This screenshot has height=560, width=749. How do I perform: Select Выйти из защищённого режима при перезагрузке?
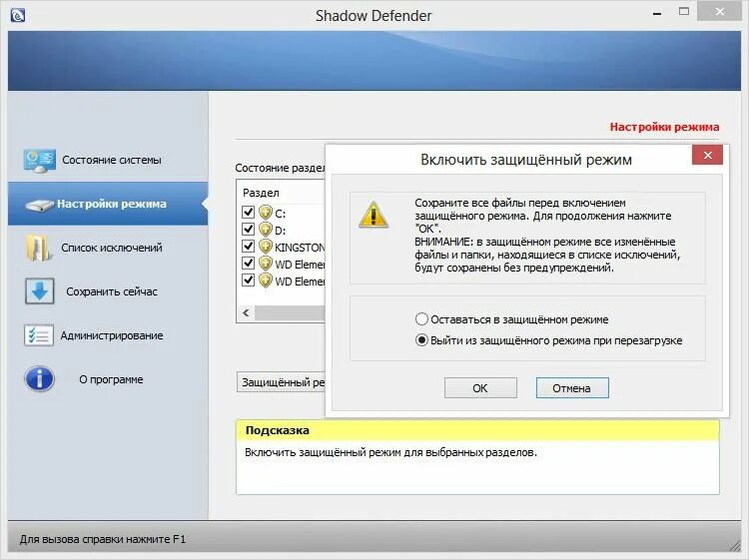click(549, 340)
